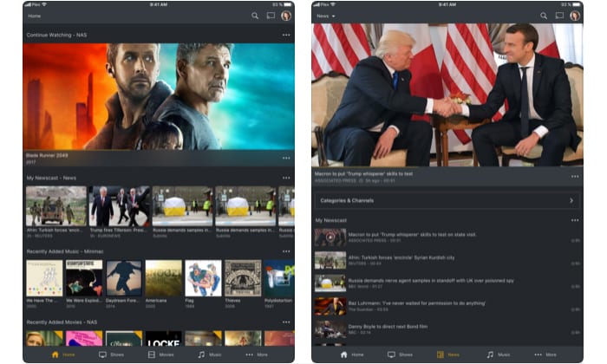Screen dimensions: 607x364
Task: Click the Continue Watching - NAS section heading
Action: click(56, 35)
